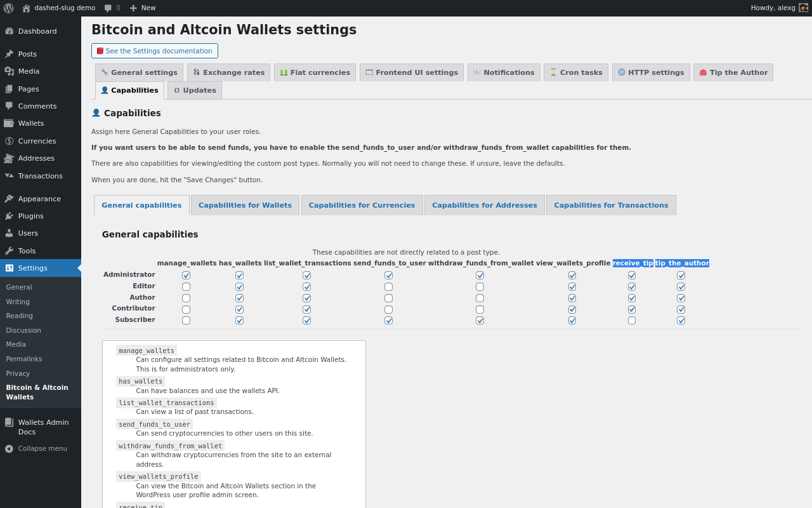Click the Settings sliders icon
Image resolution: width=812 pixels, height=508 pixels.
pyautogui.click(x=9, y=268)
